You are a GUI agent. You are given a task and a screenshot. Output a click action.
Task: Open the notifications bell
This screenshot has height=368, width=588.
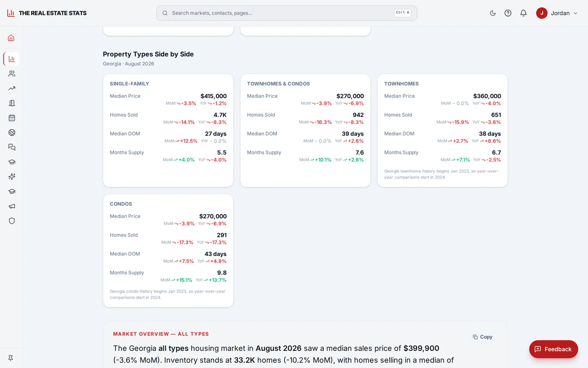[523, 13]
